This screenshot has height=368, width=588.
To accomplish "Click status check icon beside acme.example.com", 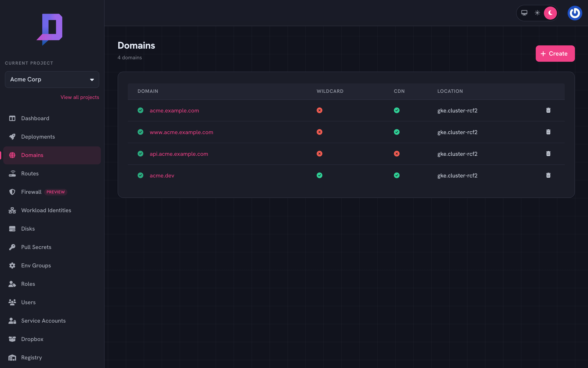I will coord(140,110).
